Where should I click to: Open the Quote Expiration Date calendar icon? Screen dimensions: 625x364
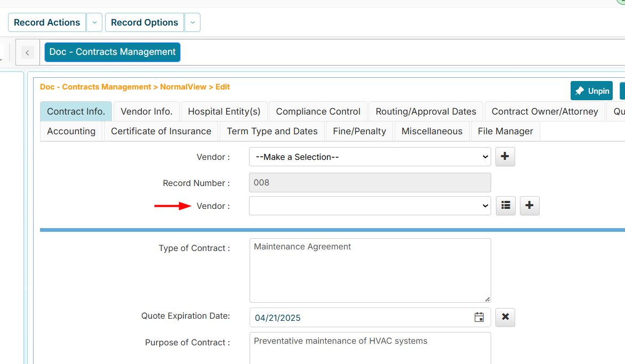click(478, 317)
